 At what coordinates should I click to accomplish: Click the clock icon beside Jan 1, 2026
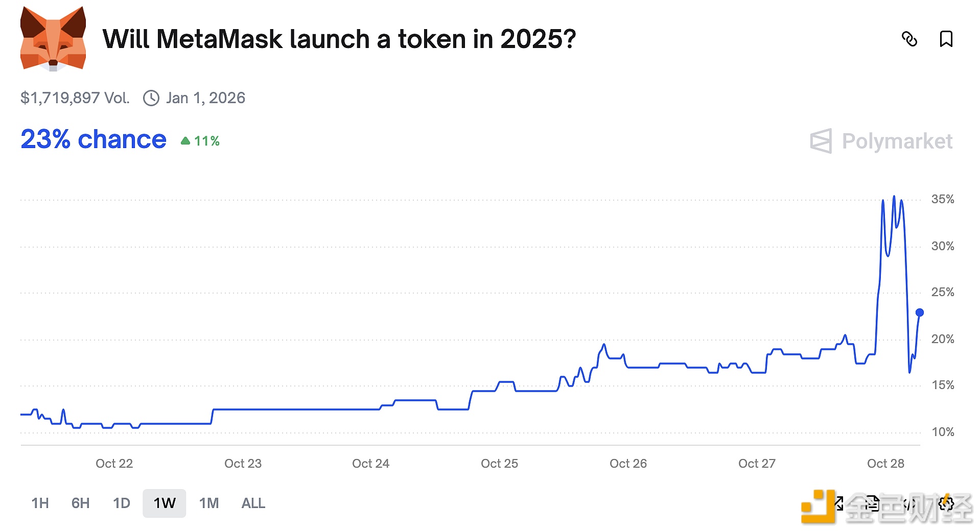(151, 98)
